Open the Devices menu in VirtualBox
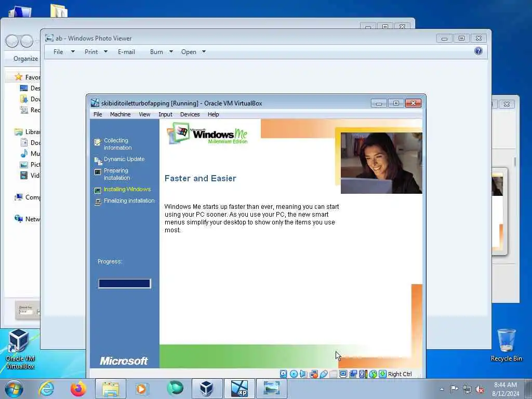The width and height of the screenshot is (532, 399). (190, 114)
